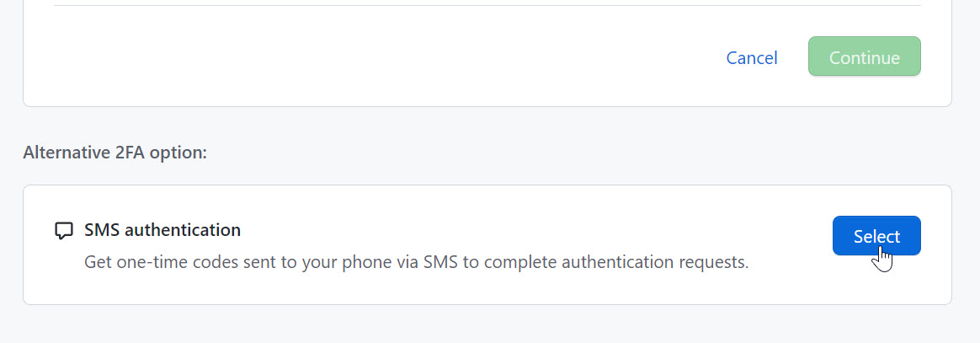Proceed using the Continue button

[864, 57]
